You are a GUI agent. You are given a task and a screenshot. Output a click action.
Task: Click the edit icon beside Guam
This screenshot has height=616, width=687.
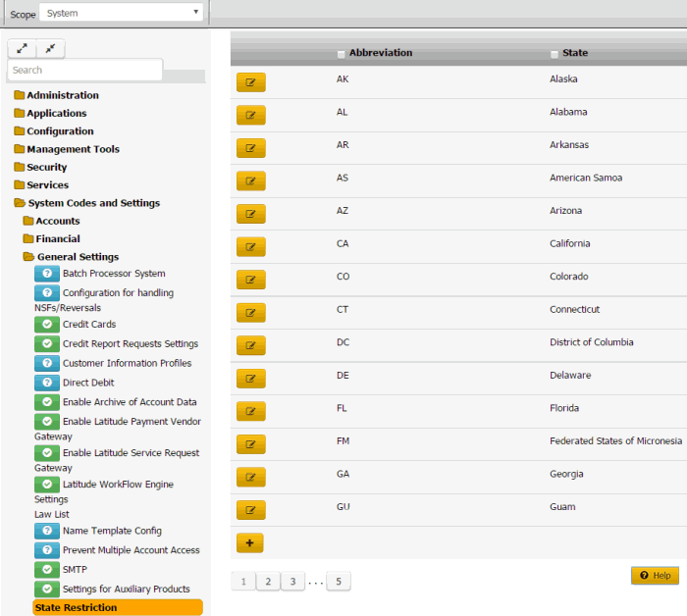point(250,510)
